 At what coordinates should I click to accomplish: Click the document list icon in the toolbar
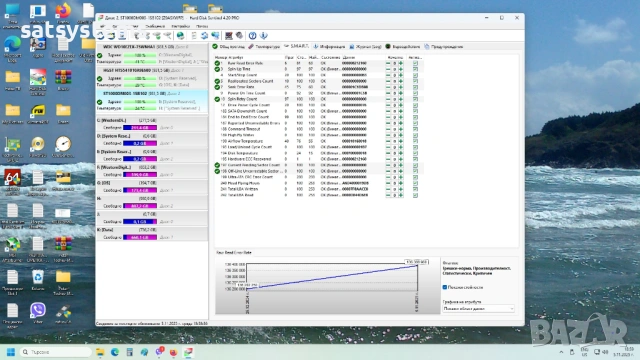(x=194, y=36)
